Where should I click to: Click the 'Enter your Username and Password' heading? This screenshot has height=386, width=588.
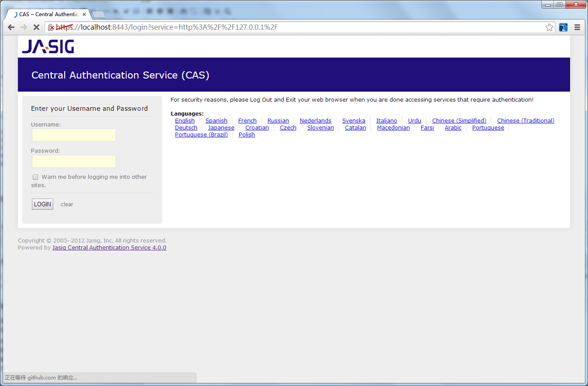click(x=89, y=109)
